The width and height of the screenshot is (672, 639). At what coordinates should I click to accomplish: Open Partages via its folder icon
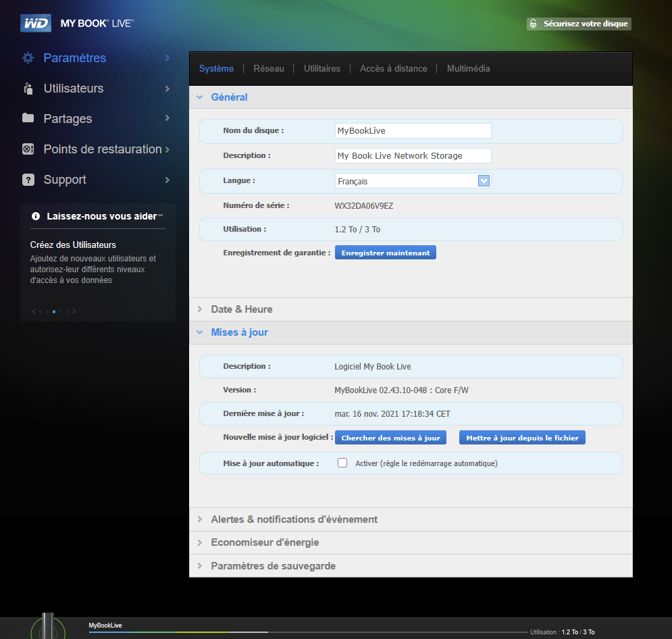point(28,118)
